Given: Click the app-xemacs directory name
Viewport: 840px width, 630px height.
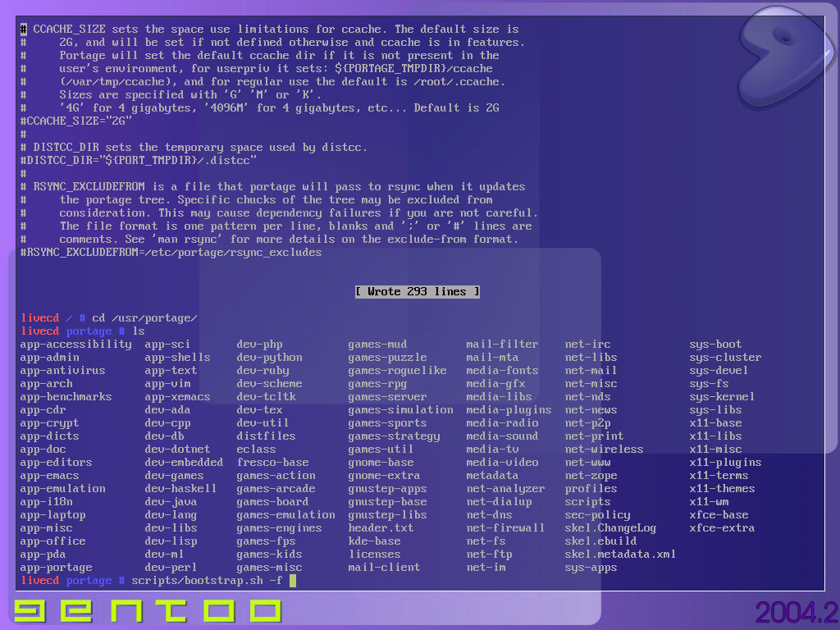Looking at the screenshot, I should (177, 397).
